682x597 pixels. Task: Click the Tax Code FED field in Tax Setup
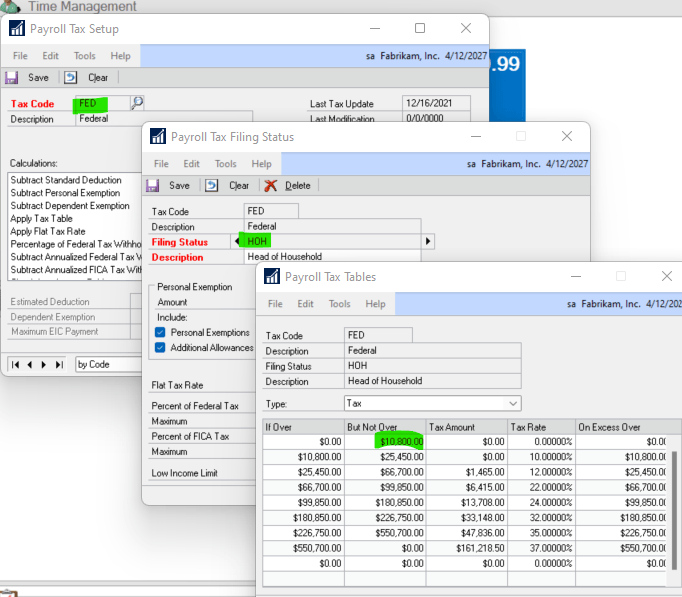pos(103,103)
